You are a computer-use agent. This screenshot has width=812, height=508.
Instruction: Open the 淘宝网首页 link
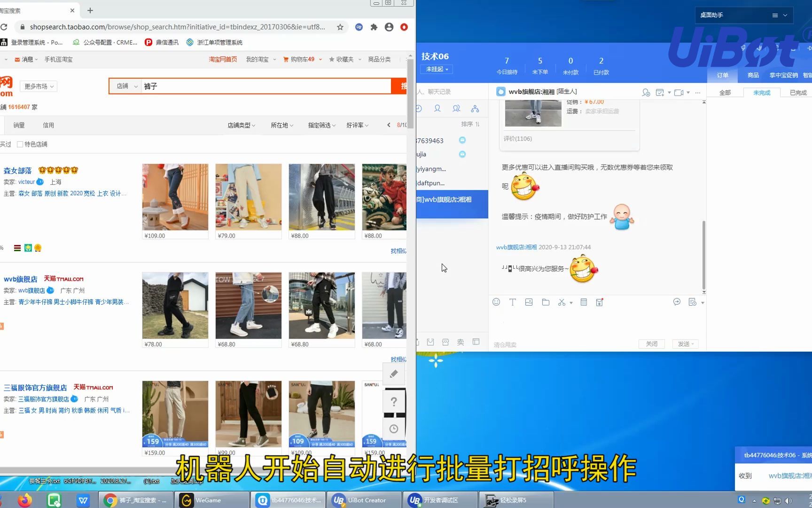pos(223,59)
